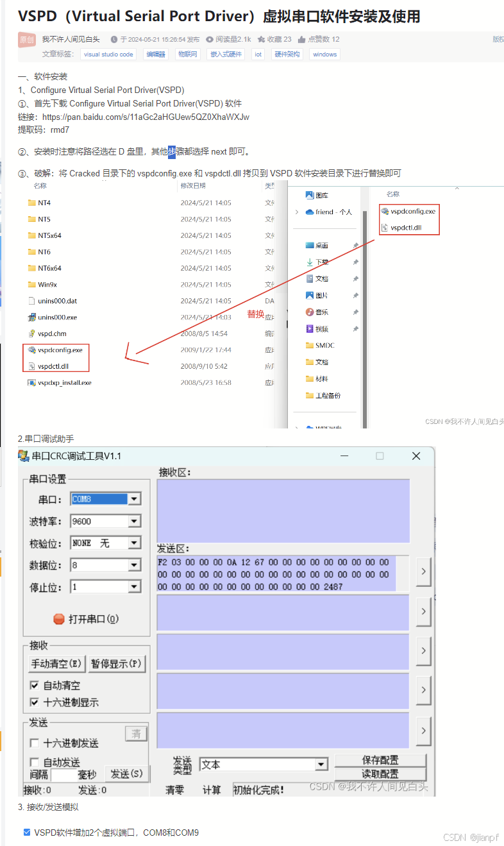Click the vspd.chm help file icon
This screenshot has height=846, width=504.
tap(32, 334)
